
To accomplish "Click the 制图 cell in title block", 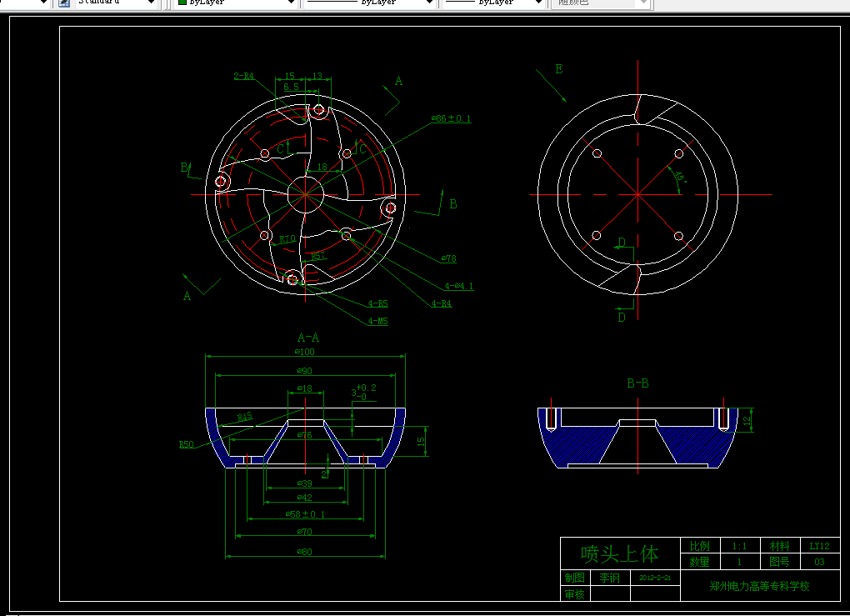I will click(x=575, y=578).
